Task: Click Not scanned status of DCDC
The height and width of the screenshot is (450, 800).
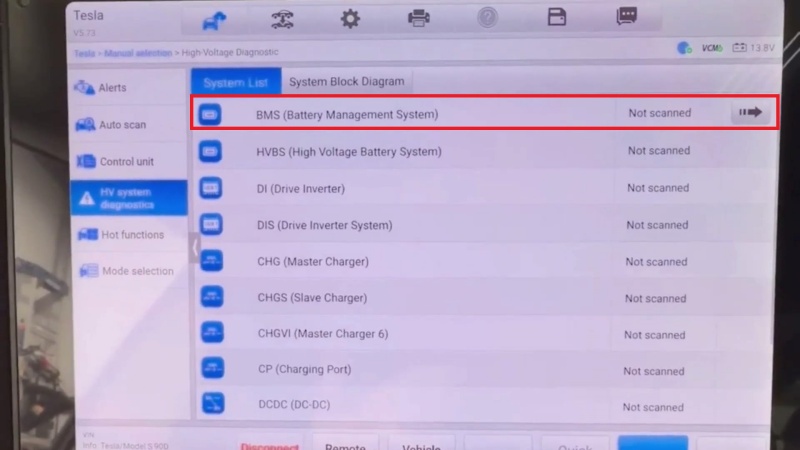Action: pyautogui.click(x=653, y=407)
